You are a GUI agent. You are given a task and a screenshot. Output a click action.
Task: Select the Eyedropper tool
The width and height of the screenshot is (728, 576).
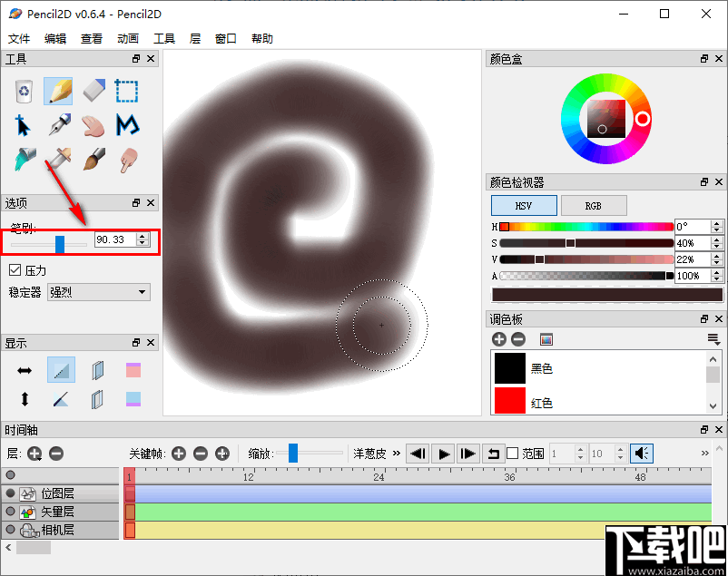pyautogui.click(x=58, y=161)
